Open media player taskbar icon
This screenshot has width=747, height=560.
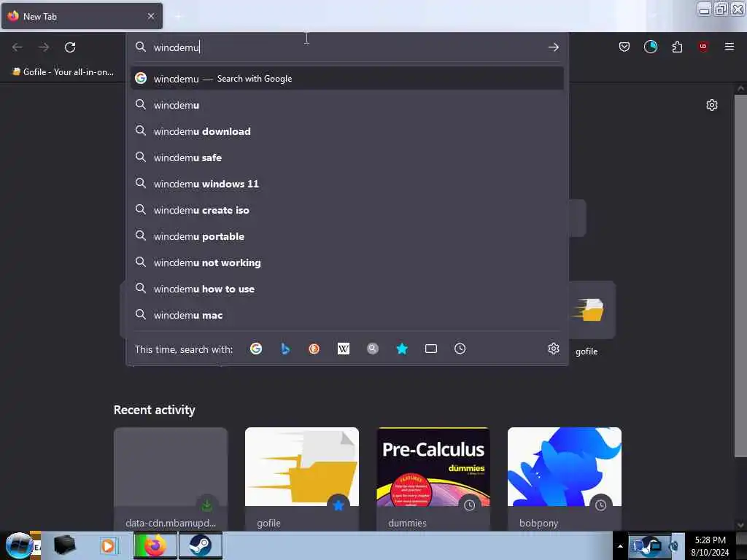[x=108, y=545]
